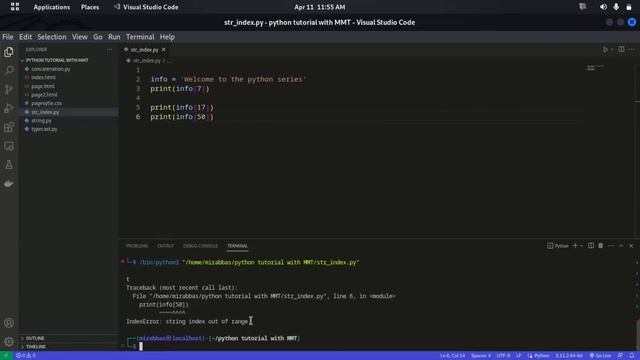Change LF end of line sequence
The width and height of the screenshot is (640, 360).
(518, 356)
